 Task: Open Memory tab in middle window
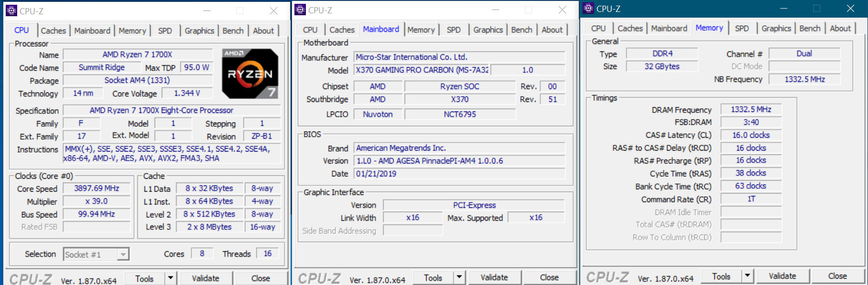[421, 30]
